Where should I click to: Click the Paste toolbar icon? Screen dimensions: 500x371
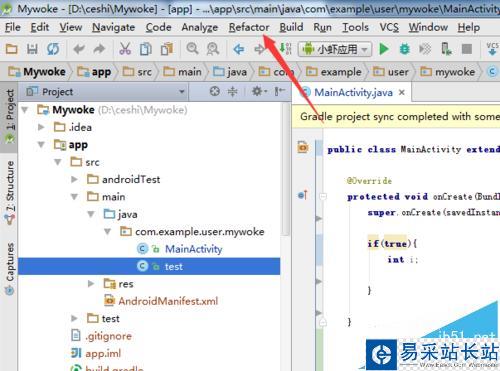point(167,49)
